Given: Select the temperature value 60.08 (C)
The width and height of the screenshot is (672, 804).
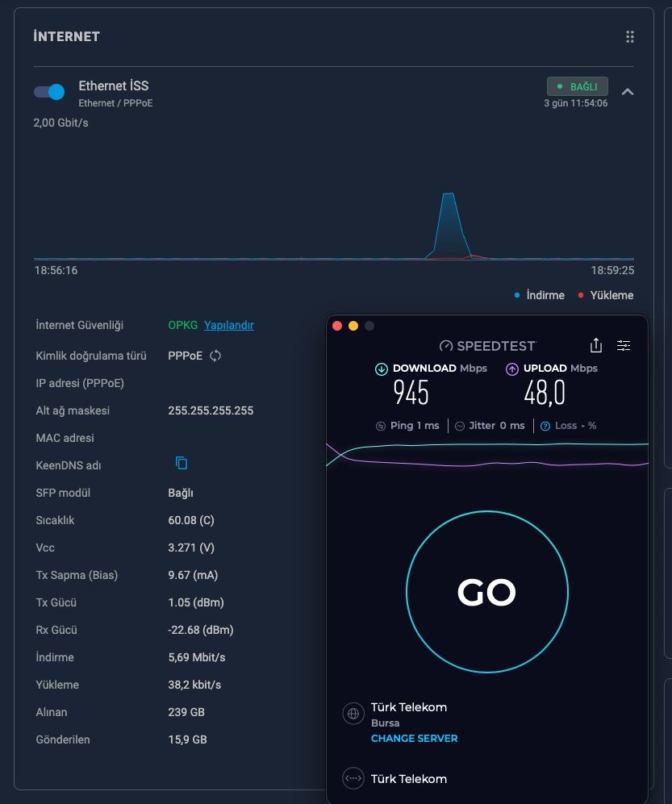Looking at the screenshot, I should (191, 520).
